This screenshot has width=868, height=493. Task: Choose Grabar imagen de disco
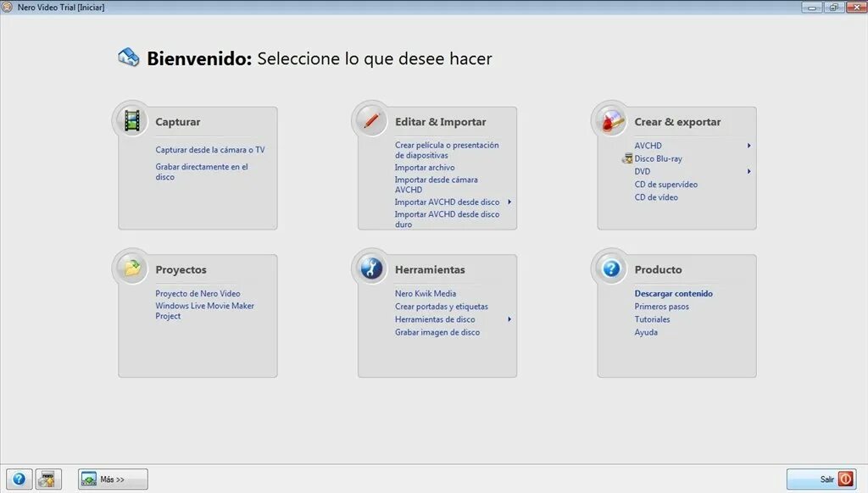(x=437, y=332)
